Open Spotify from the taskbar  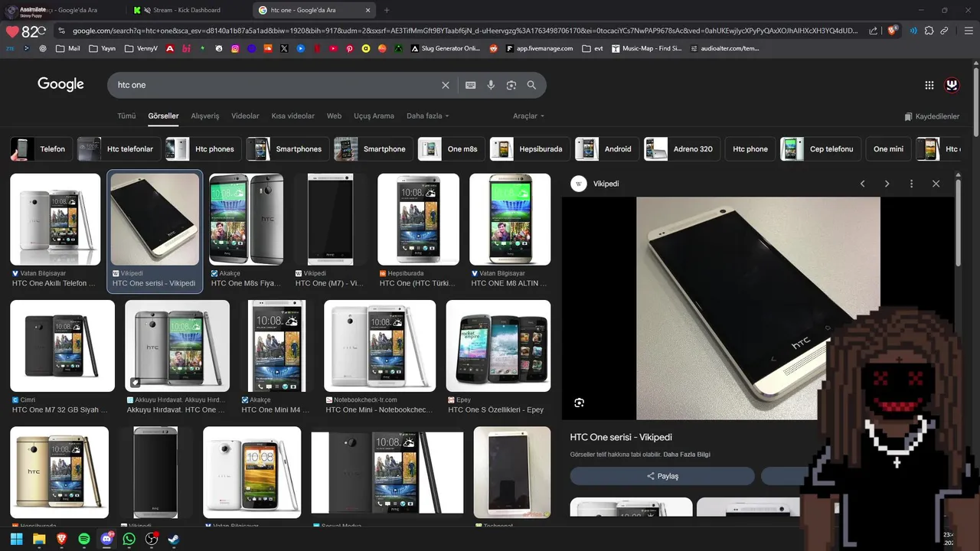tap(84, 539)
